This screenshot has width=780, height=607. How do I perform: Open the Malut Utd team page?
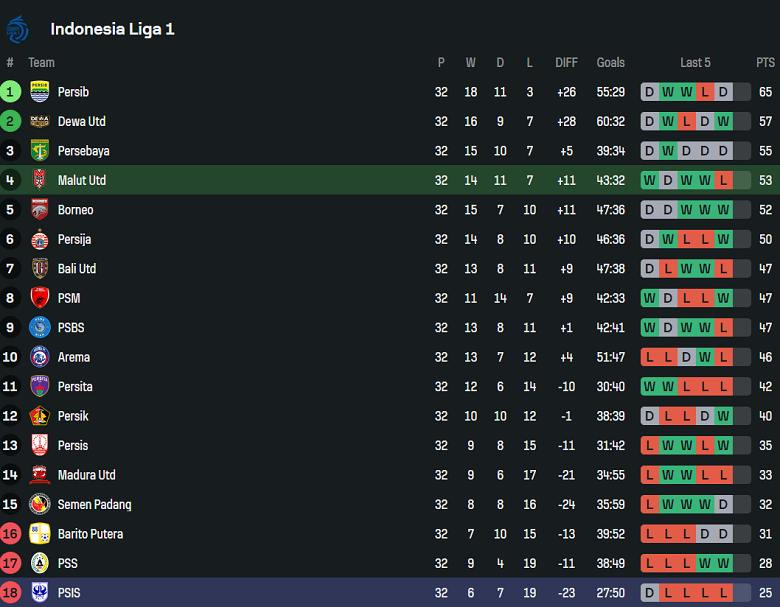[x=82, y=181]
